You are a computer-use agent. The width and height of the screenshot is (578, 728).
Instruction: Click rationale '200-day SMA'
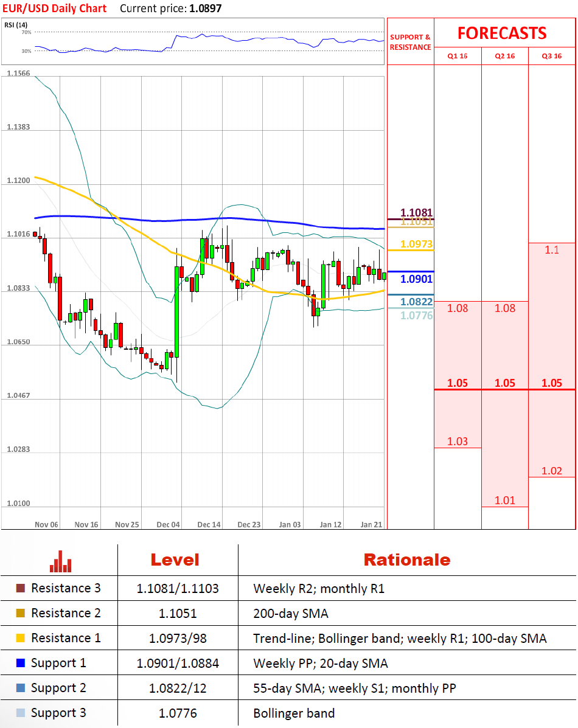pos(291,614)
